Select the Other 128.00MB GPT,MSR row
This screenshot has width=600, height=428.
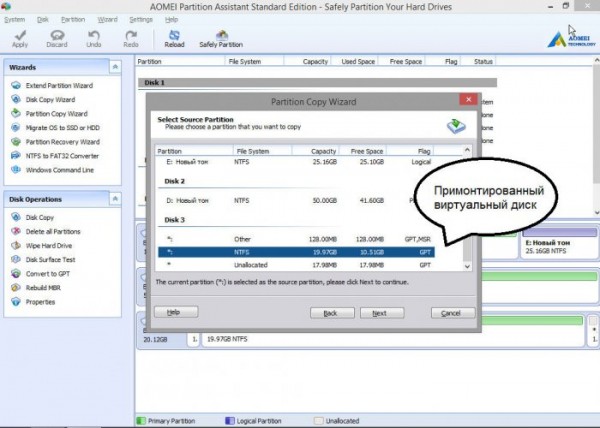pyautogui.click(x=296, y=239)
